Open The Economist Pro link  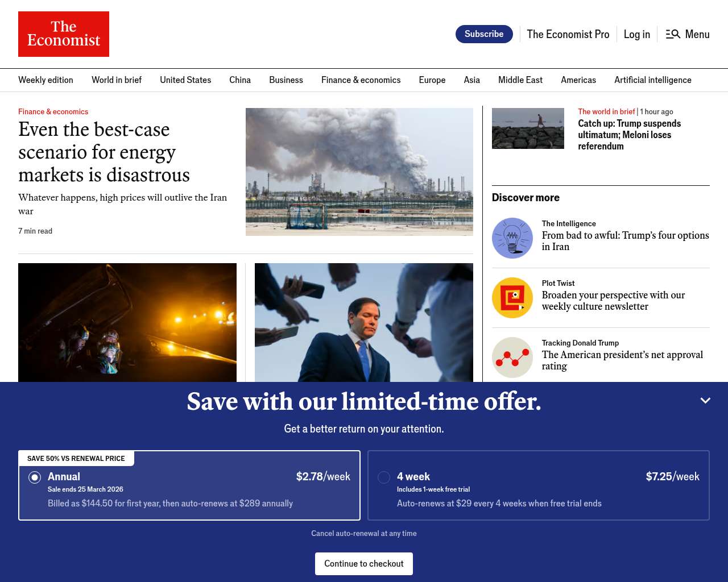(x=568, y=34)
